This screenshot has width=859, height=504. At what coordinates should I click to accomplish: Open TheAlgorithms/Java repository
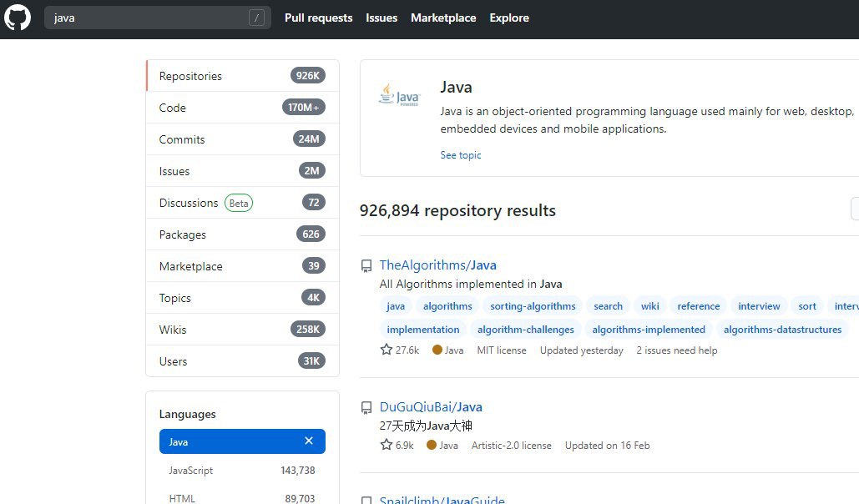coord(437,265)
